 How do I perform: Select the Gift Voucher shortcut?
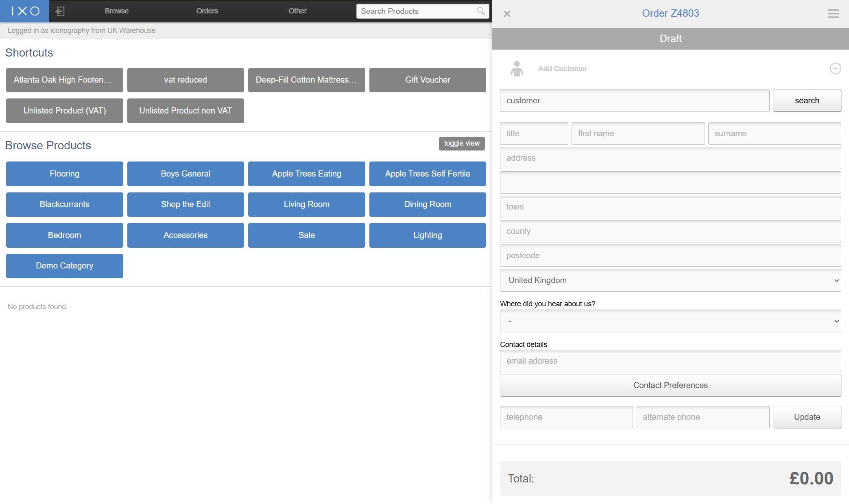428,80
